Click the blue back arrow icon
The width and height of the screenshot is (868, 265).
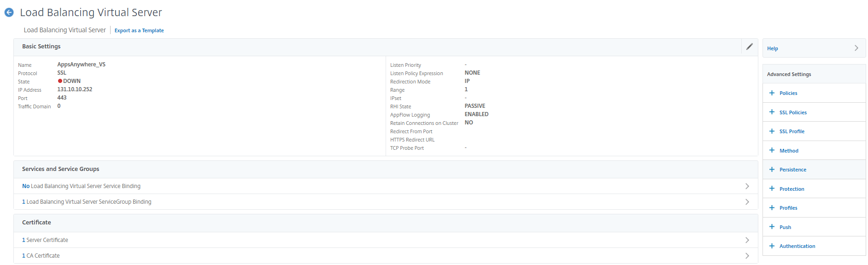coord(9,12)
